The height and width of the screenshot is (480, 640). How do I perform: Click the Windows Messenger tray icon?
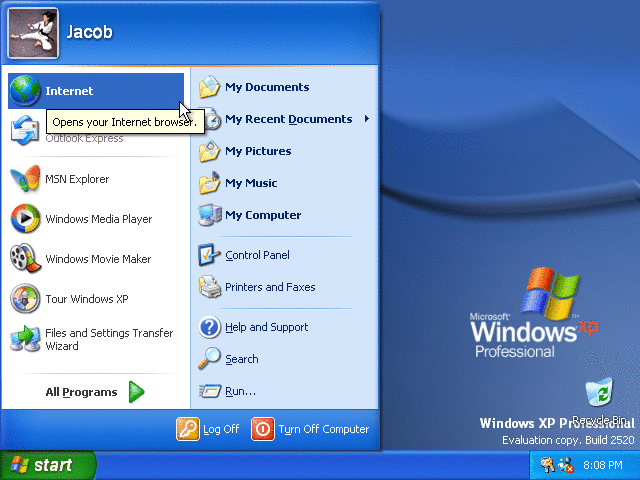click(566, 465)
